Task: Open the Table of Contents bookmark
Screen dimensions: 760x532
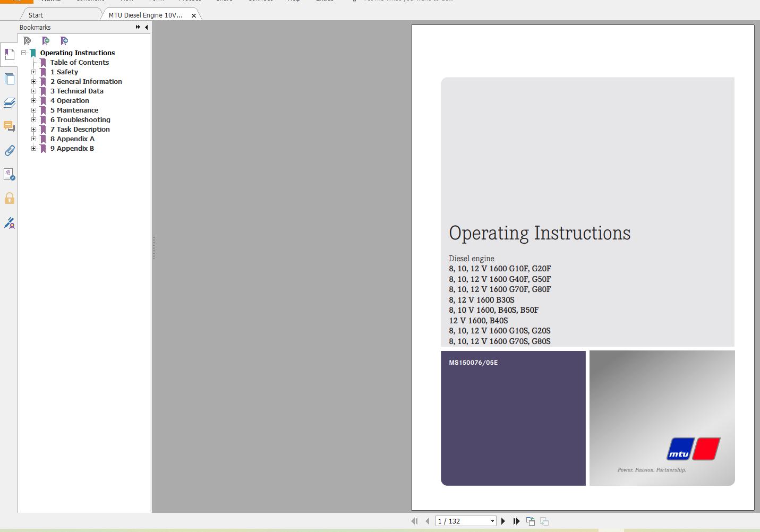Action: 80,63
